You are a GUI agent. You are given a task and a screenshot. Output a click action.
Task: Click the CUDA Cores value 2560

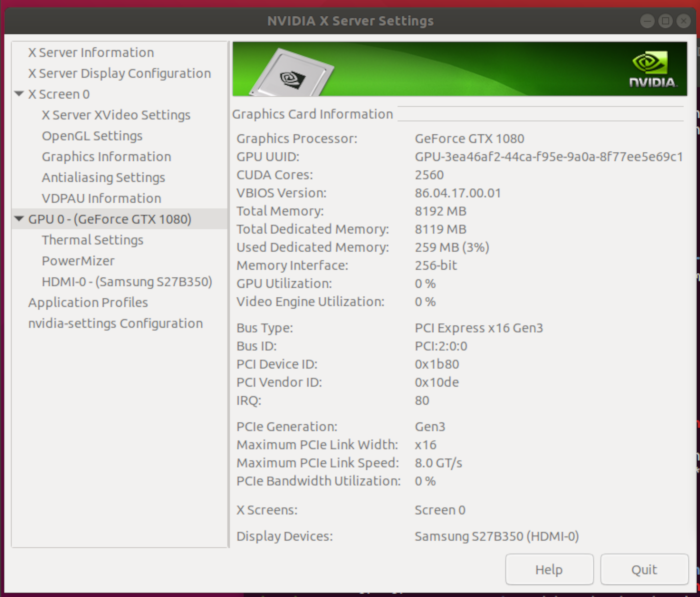click(429, 175)
